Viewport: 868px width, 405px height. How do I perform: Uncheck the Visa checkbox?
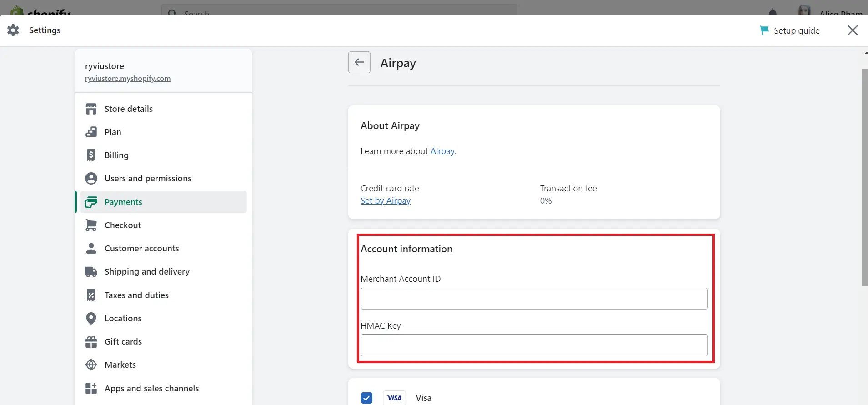366,398
